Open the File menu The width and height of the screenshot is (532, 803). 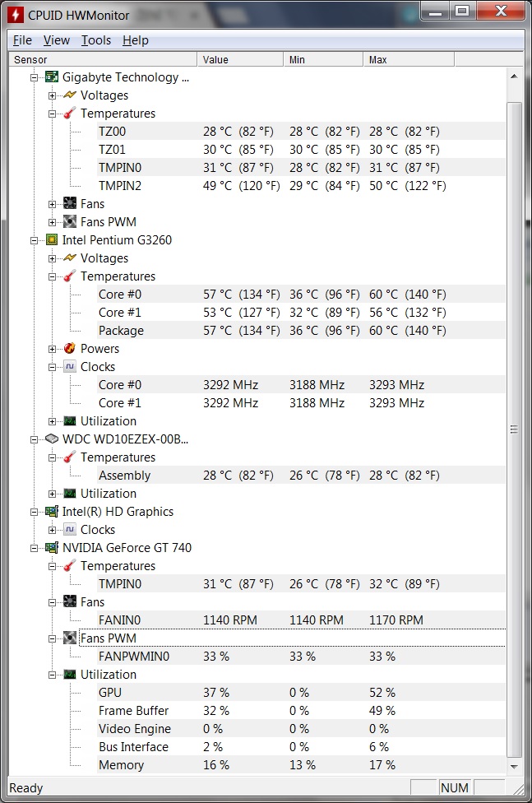coord(22,40)
